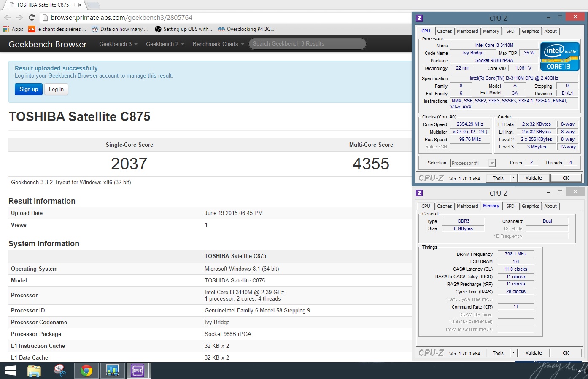Click the Multi-Core score 4355
The width and height of the screenshot is (588, 379).
371,164
